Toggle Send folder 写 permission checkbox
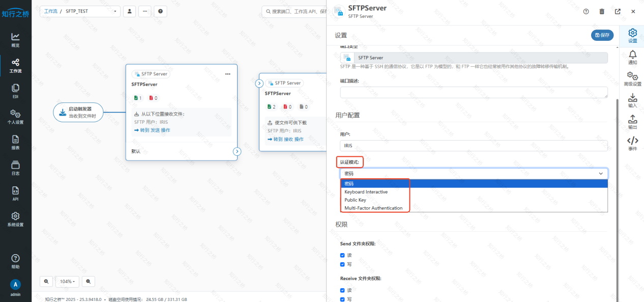Viewport: 644px width, 302px height. tap(342, 264)
